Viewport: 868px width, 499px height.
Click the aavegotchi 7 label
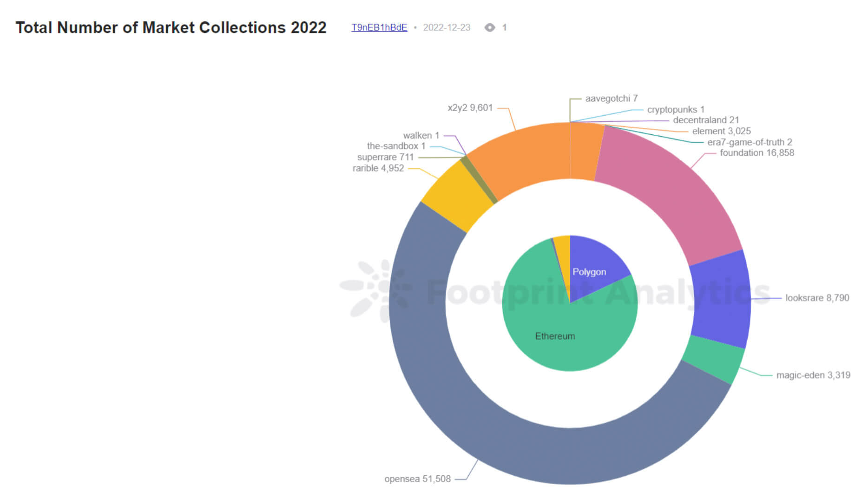click(611, 98)
